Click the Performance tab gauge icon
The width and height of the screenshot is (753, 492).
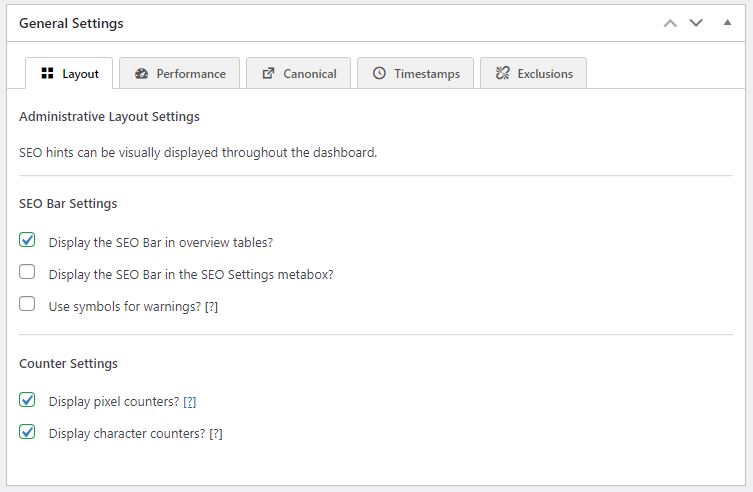point(141,73)
